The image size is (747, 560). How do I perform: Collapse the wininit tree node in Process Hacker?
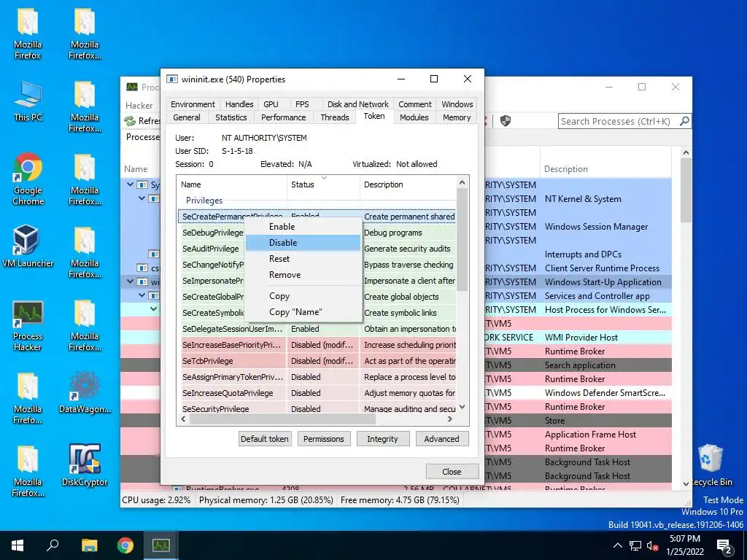click(130, 281)
